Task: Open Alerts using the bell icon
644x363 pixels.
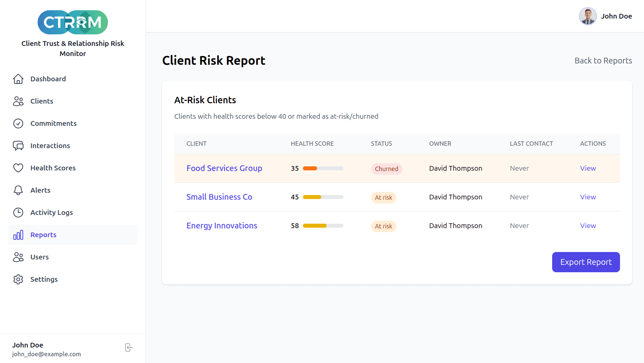Action: 18,190
